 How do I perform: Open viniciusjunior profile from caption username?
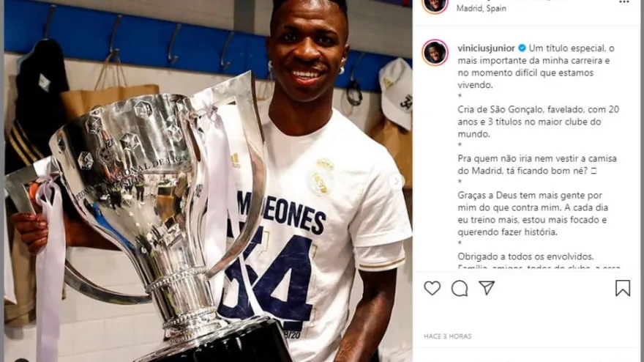tap(486, 48)
